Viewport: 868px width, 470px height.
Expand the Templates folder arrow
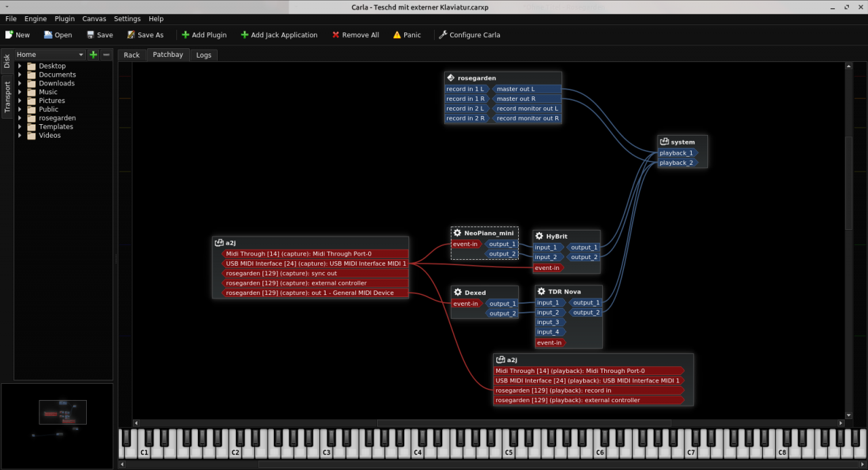(x=20, y=127)
